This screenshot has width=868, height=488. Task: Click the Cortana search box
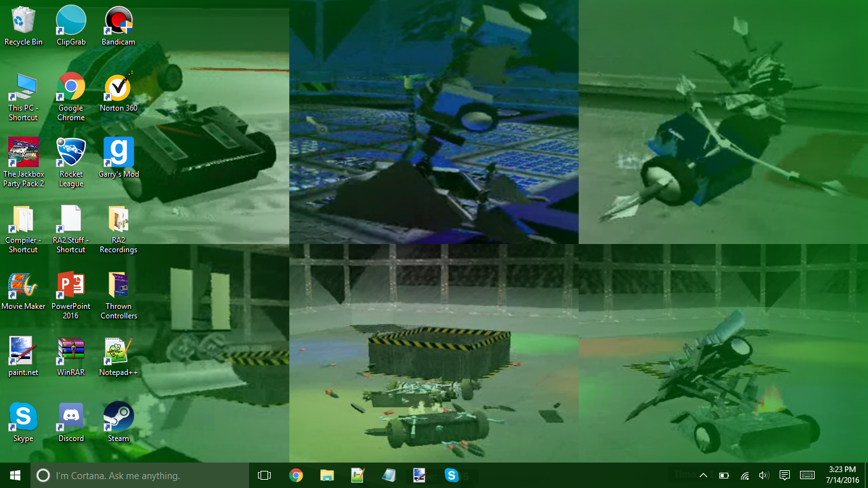coord(140,475)
